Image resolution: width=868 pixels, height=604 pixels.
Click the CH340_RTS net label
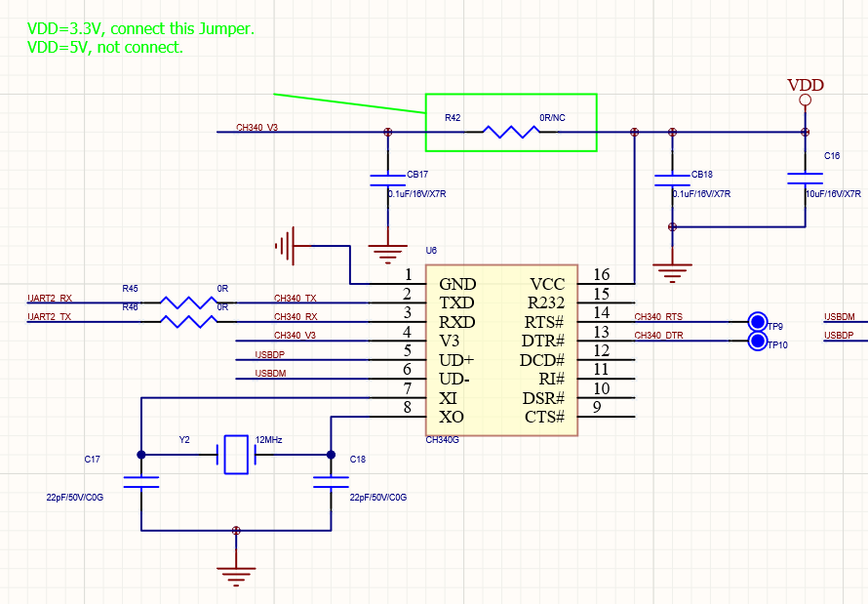658,317
